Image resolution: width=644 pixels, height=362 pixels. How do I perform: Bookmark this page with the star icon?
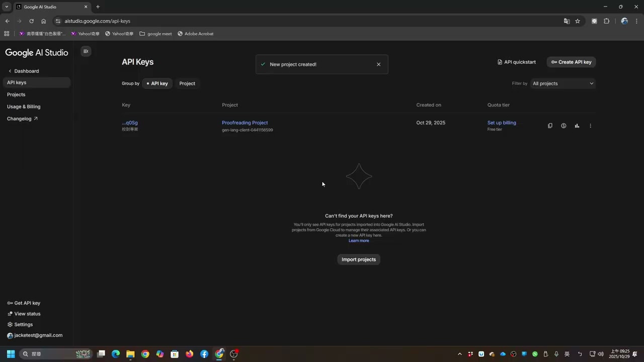point(578,21)
